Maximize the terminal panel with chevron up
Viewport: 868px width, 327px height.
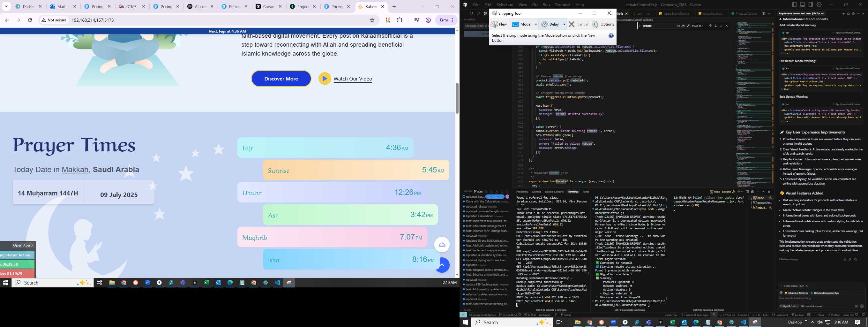tap(764, 192)
